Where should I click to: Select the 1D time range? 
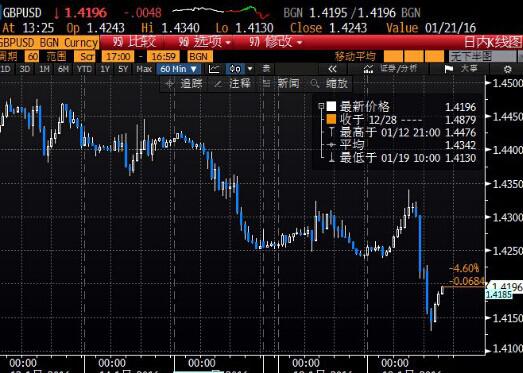[x=6, y=69]
